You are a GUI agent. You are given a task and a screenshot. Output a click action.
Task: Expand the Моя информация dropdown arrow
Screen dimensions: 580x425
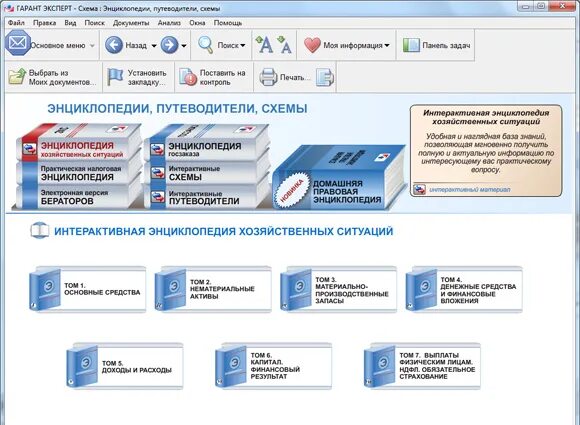[x=387, y=45]
